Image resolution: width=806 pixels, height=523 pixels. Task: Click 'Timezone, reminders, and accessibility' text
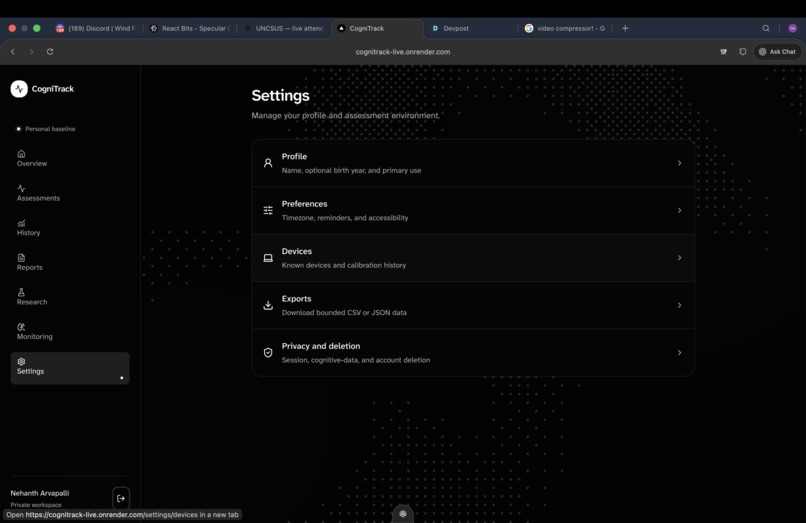345,218
